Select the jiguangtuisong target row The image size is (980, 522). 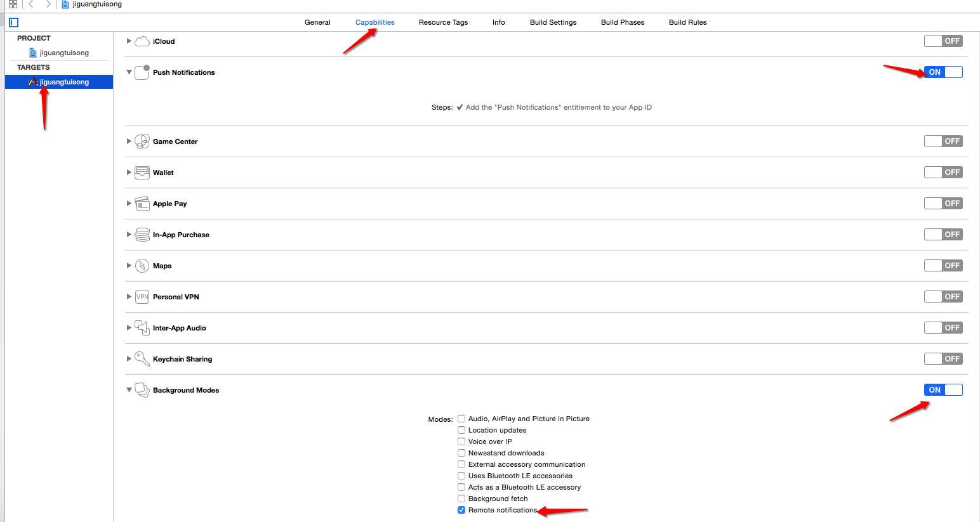[x=59, y=82]
